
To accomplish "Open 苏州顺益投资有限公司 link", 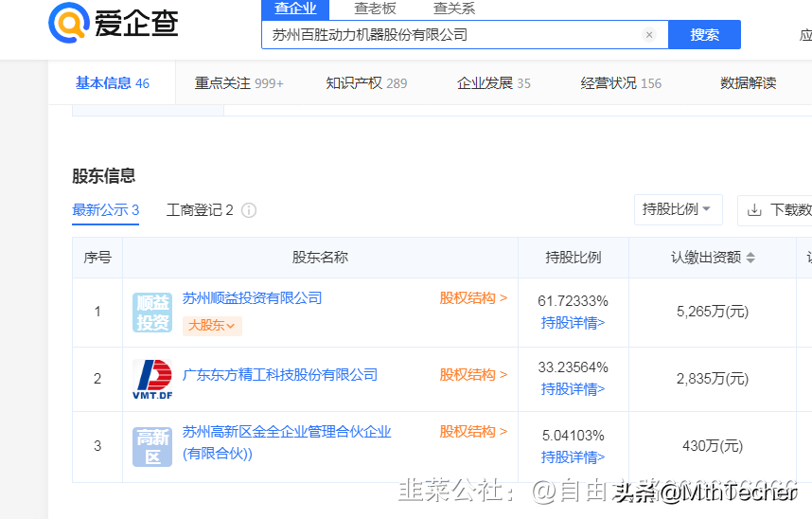I will pos(252,298).
